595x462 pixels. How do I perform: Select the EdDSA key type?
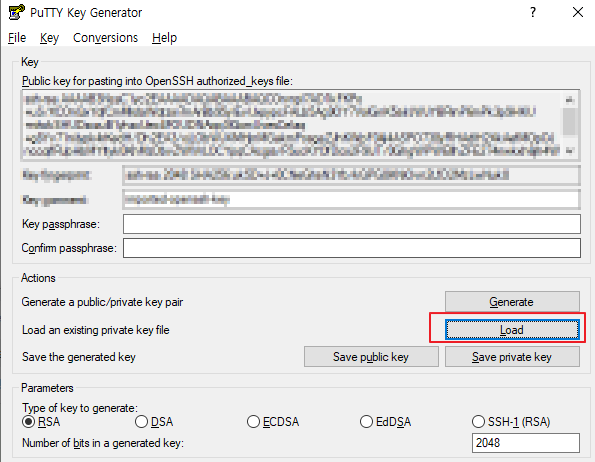click(x=386, y=422)
